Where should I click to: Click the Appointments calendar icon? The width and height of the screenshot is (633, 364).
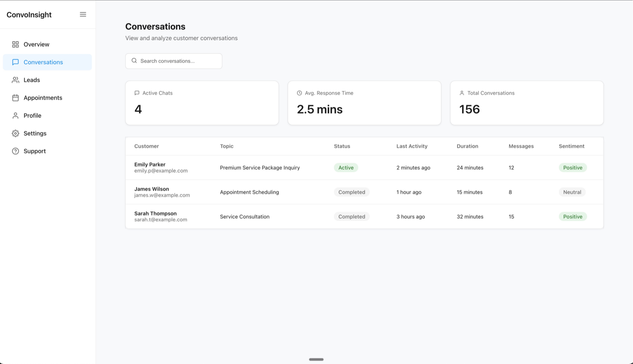(x=15, y=98)
